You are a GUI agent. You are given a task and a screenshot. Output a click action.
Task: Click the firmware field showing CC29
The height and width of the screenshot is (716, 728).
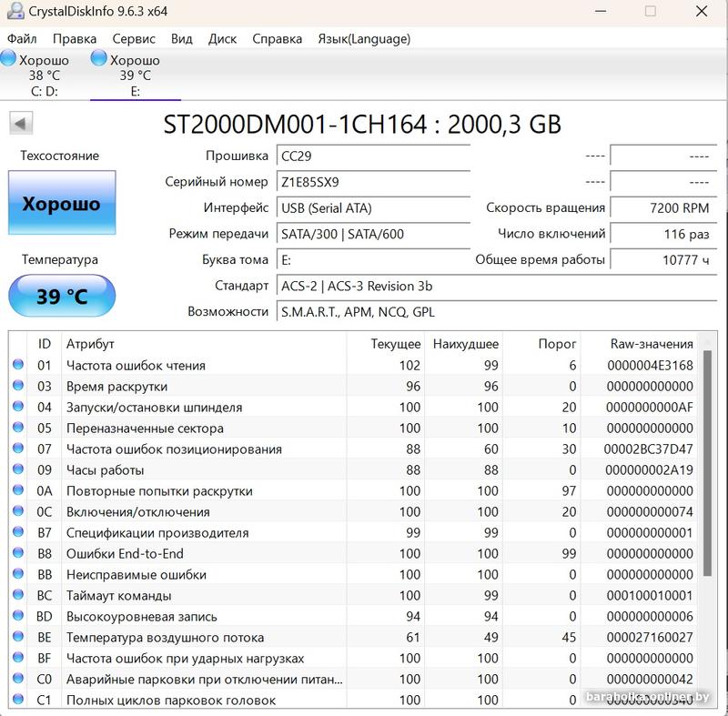[x=373, y=156]
